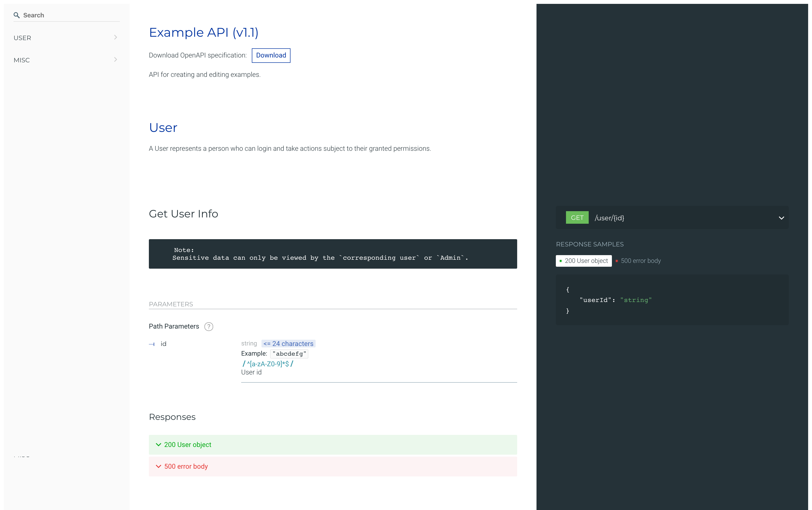Click the Path Parameters help question icon
812x510 pixels.
tap(209, 327)
